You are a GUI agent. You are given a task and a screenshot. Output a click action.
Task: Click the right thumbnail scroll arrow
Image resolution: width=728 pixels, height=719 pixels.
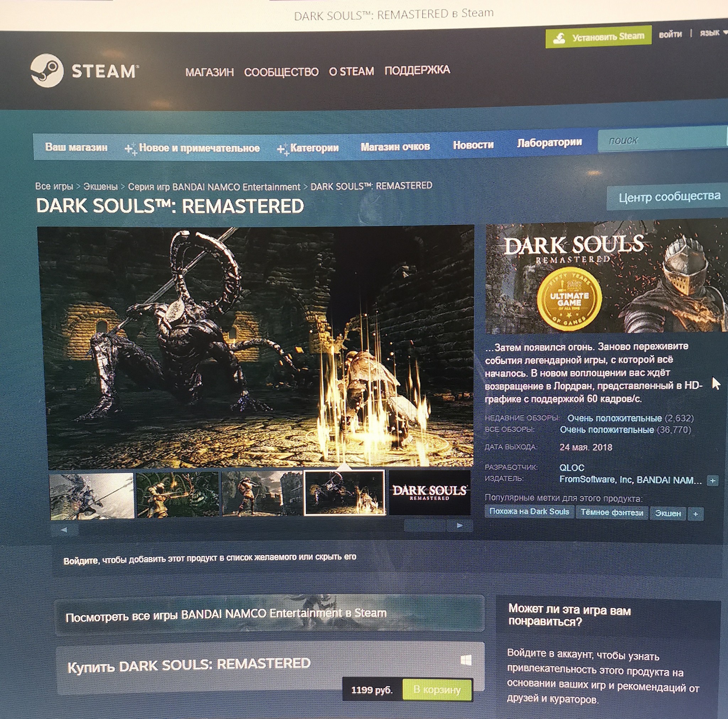(x=459, y=525)
